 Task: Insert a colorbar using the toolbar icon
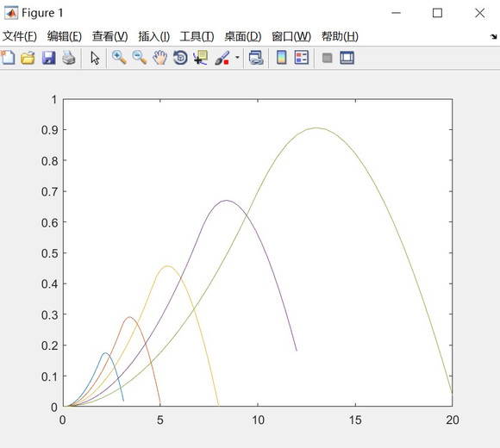[x=281, y=58]
